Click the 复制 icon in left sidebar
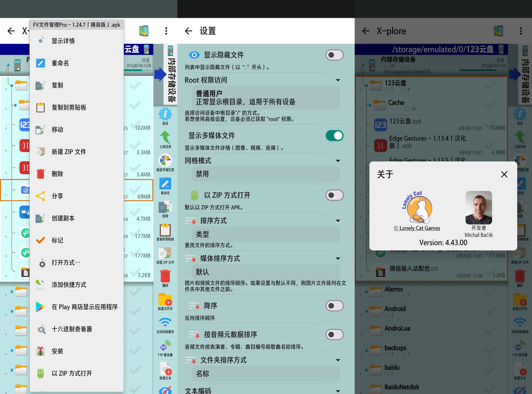 (x=165, y=209)
